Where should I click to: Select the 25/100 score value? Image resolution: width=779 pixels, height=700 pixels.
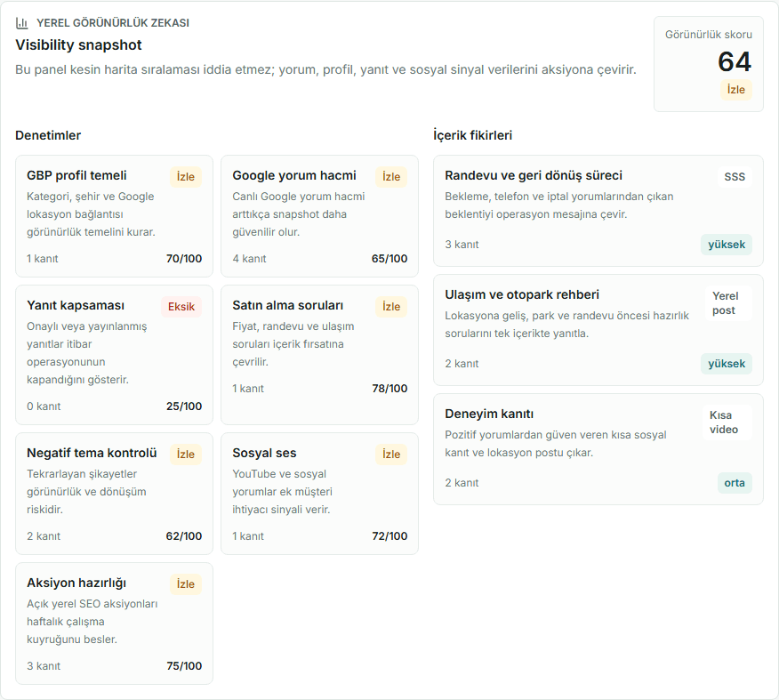tap(184, 406)
